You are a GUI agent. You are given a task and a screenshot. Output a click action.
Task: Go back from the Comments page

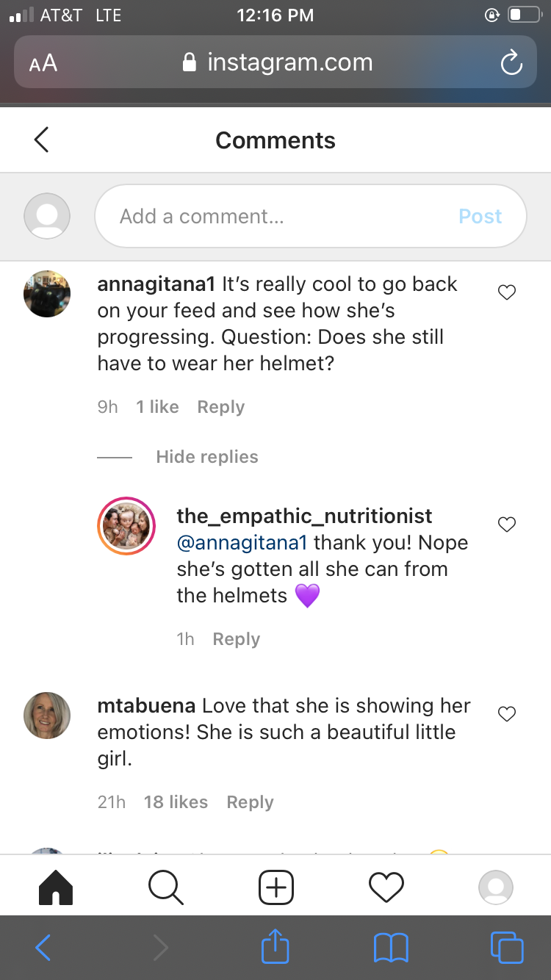click(x=42, y=140)
